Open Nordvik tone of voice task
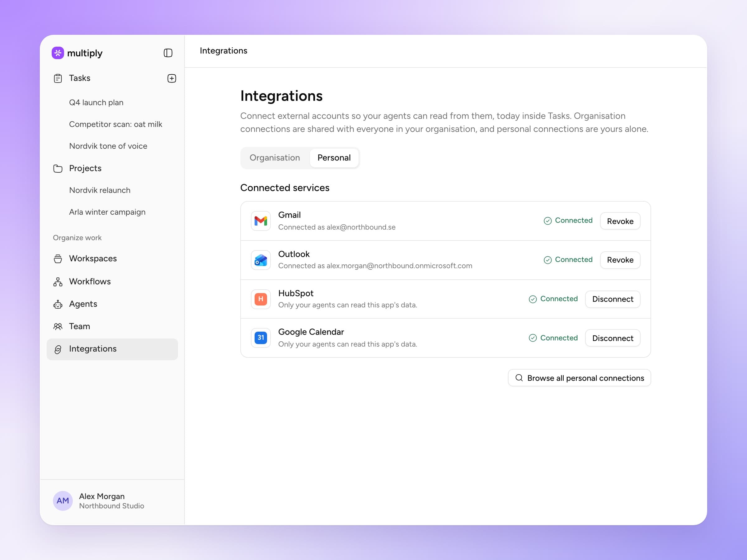This screenshot has height=560, width=747. (108, 146)
